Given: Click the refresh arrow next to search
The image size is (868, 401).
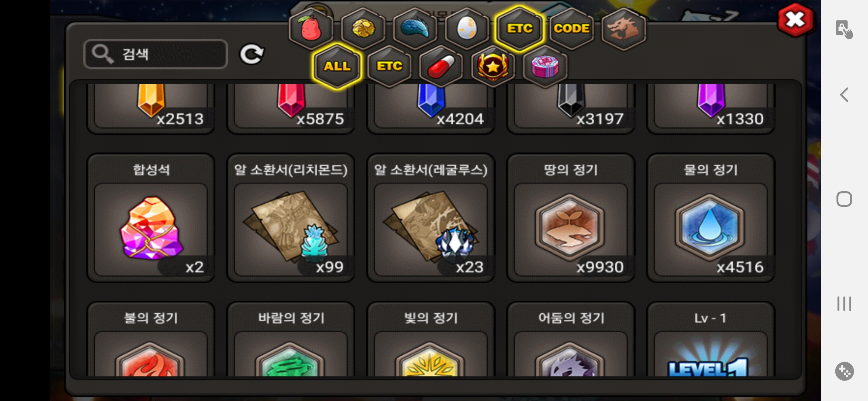Looking at the screenshot, I should coord(252,55).
